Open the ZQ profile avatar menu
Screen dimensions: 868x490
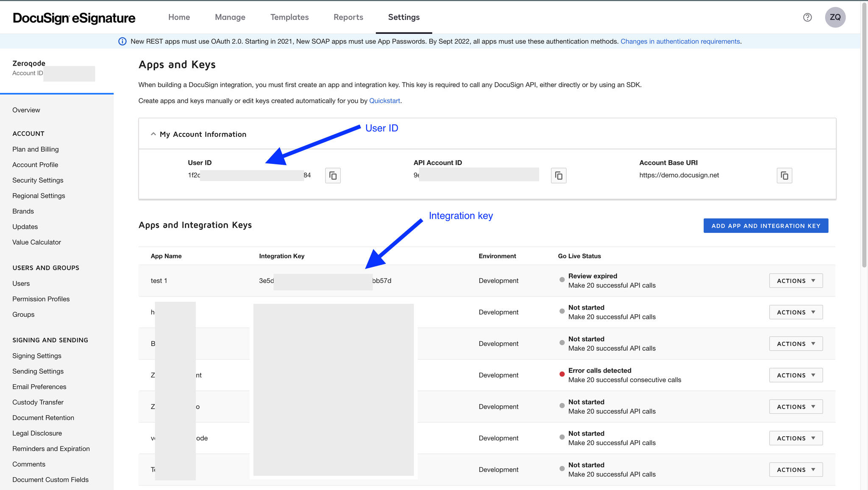835,17
